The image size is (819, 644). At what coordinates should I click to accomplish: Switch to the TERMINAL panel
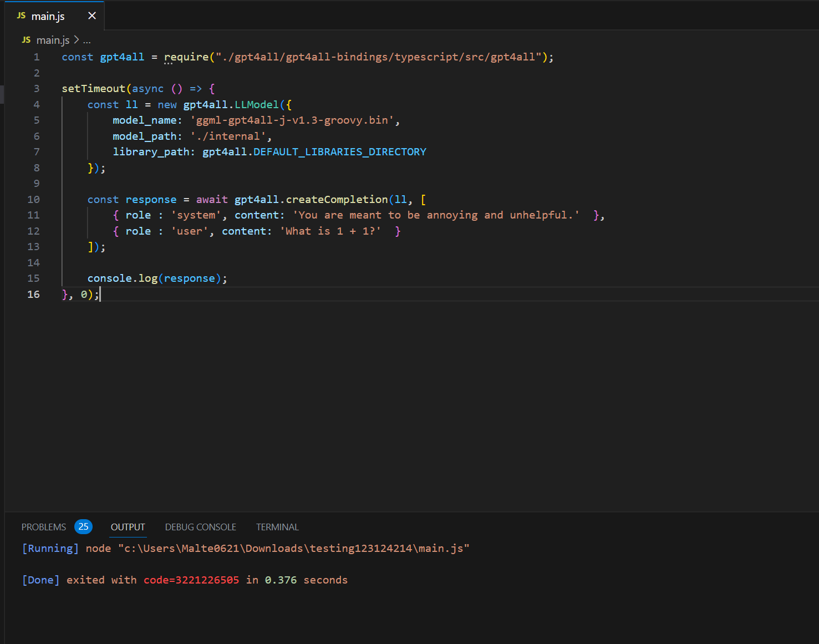277,526
